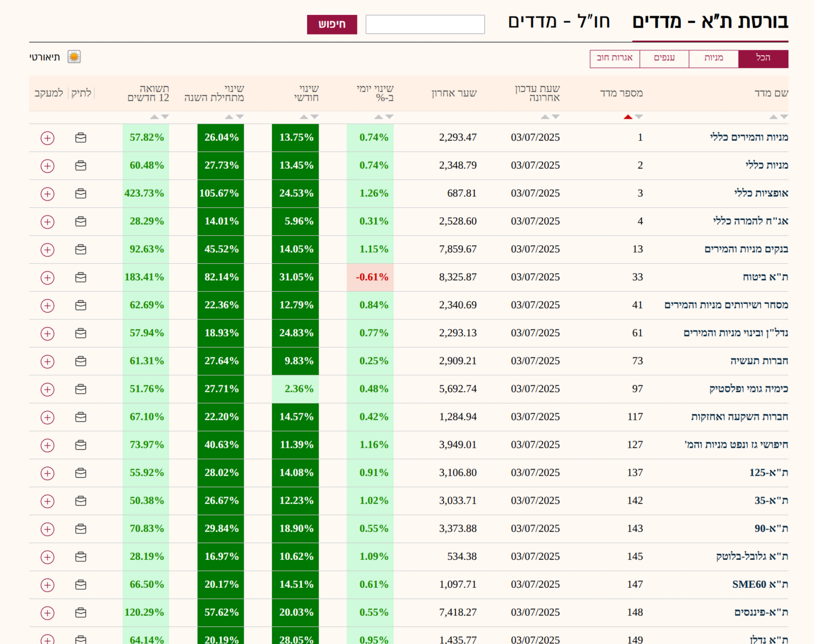Click monthly change 2.36% cell
Viewport: 814px width, 644px height.
295,389
